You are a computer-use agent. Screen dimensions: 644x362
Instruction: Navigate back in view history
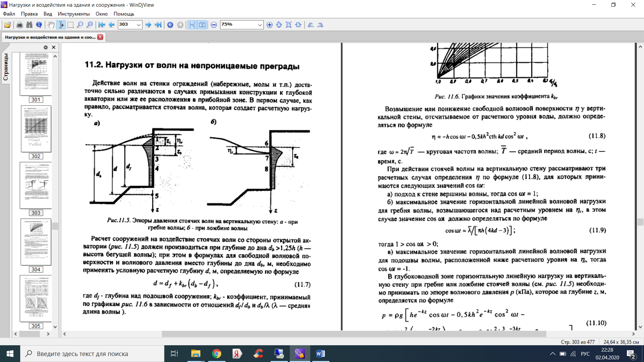coord(170,25)
